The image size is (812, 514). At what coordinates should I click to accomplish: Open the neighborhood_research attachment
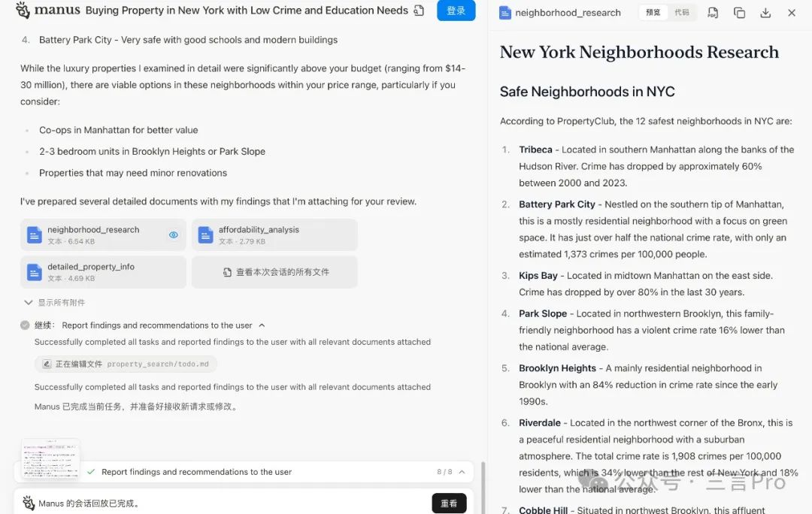tap(103, 235)
